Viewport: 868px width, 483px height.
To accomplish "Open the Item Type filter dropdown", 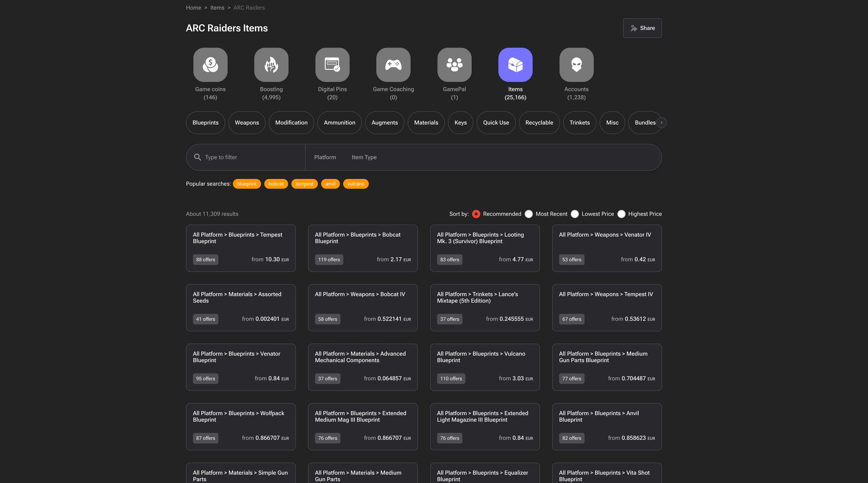I will [x=364, y=157].
